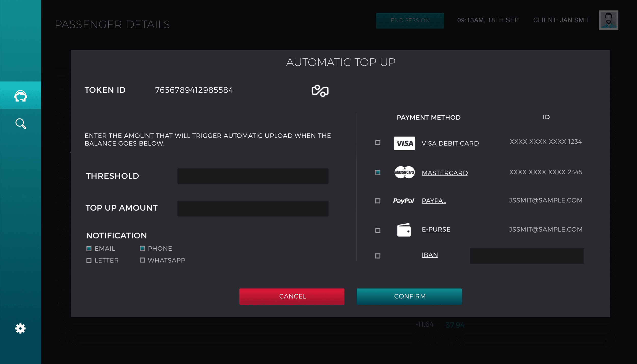Screen dimensions: 637x364
Task: Tick the IBAN payment method checkbox
Action: pyautogui.click(x=378, y=256)
